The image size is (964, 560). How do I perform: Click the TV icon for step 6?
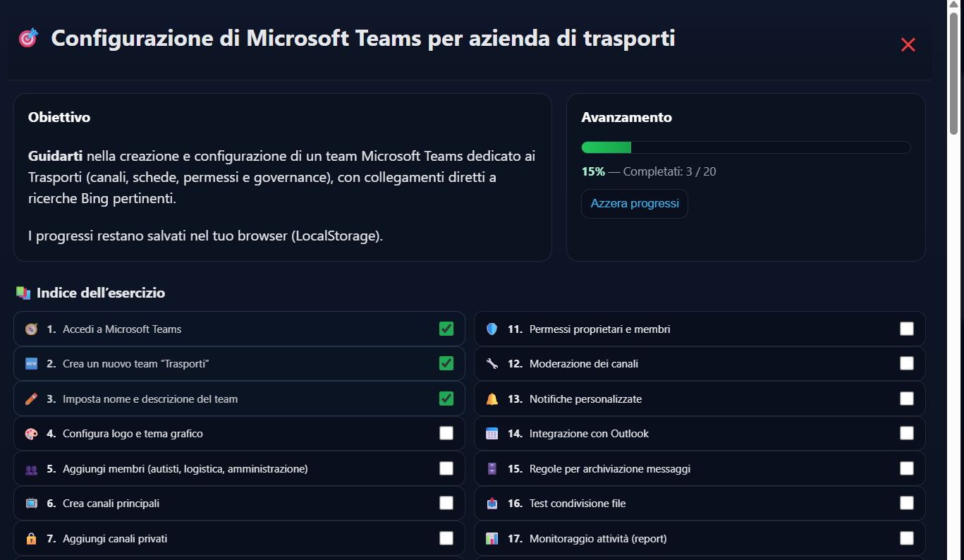31,504
